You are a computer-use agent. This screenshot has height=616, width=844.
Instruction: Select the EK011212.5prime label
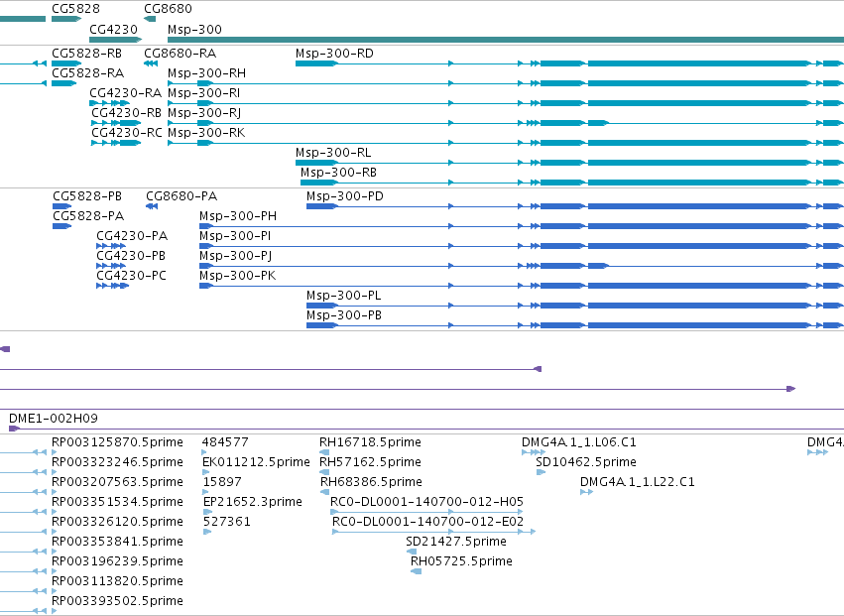(x=256, y=462)
